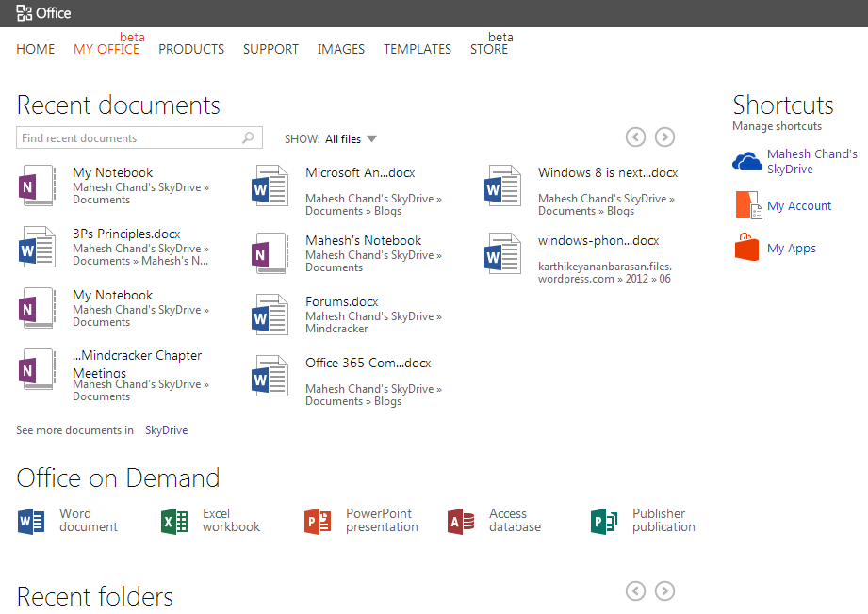
Task: Click the search magnifier in Find recent documents
Action: click(248, 138)
